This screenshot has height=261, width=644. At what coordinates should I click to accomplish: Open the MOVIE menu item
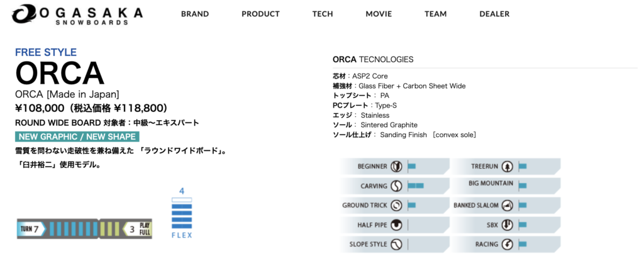(x=379, y=14)
